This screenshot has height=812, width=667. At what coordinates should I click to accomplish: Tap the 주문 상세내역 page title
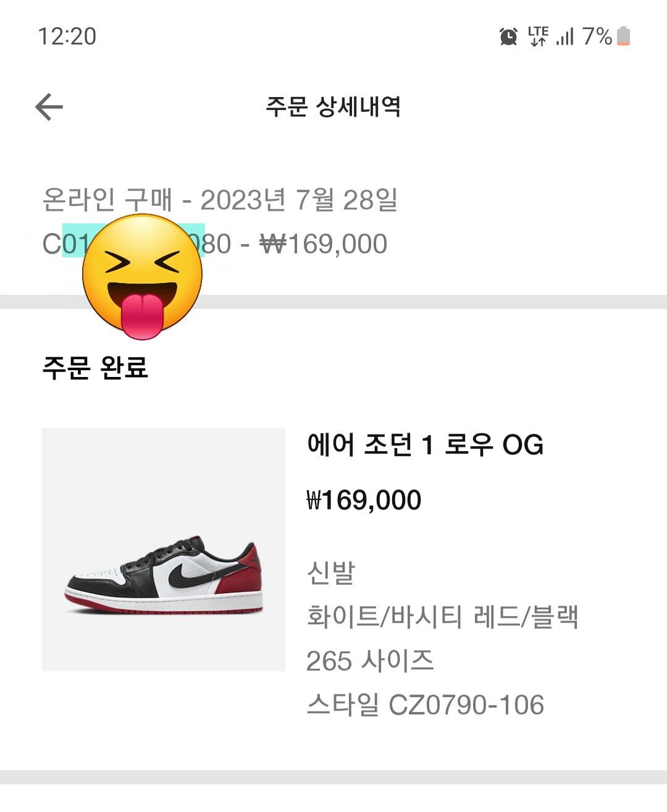[333, 107]
